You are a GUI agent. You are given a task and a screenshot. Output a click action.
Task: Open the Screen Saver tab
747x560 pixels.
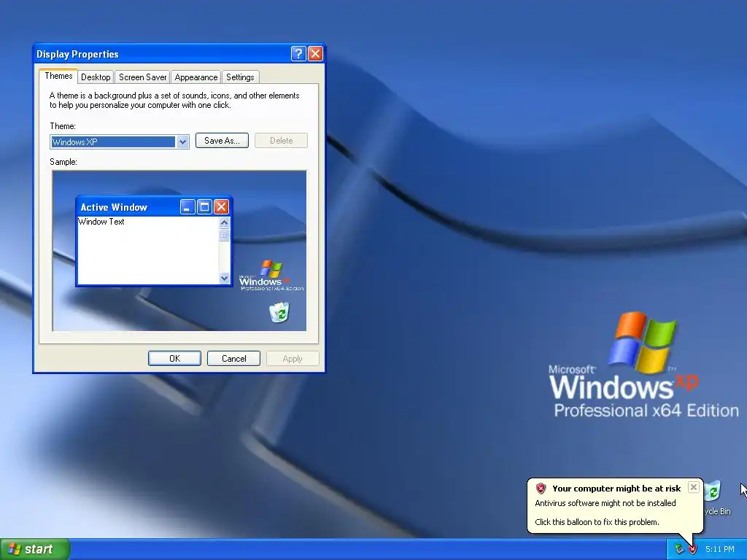[142, 77]
